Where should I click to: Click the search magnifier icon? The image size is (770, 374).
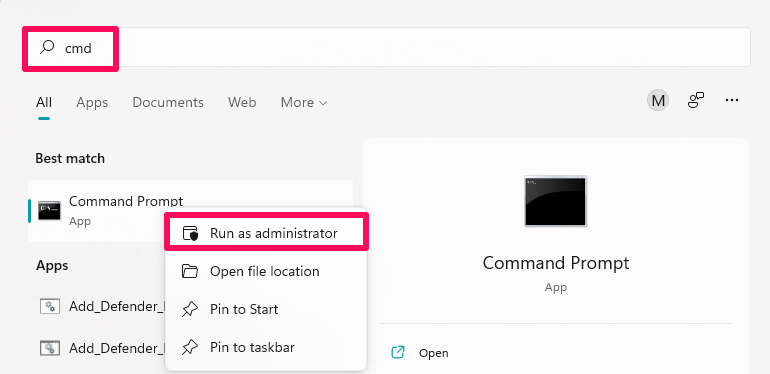point(47,47)
